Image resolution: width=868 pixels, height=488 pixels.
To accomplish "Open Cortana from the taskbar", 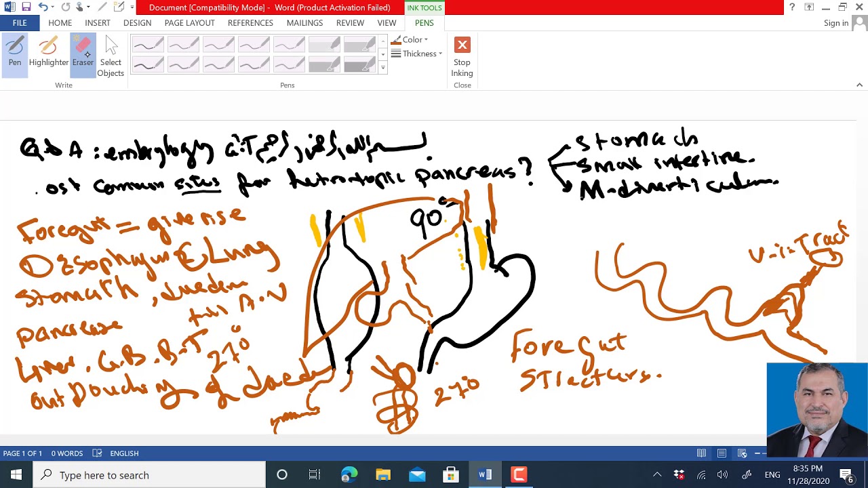I will (282, 475).
